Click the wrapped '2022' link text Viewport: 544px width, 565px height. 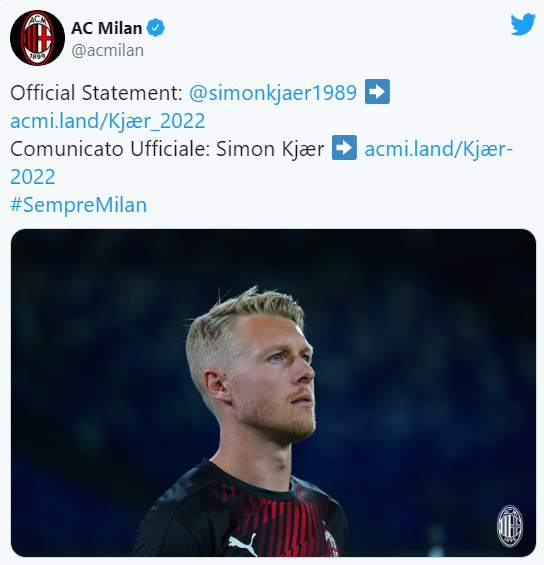click(33, 177)
